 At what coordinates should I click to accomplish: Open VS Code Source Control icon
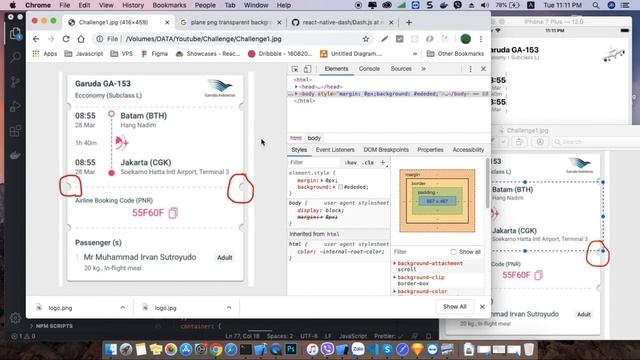coord(15,82)
